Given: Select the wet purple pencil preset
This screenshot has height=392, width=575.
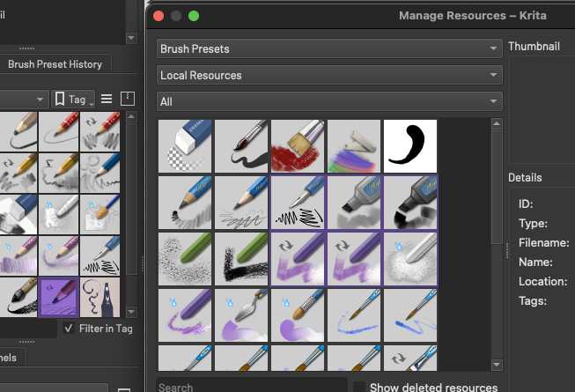Looking at the screenshot, I should point(185,315).
